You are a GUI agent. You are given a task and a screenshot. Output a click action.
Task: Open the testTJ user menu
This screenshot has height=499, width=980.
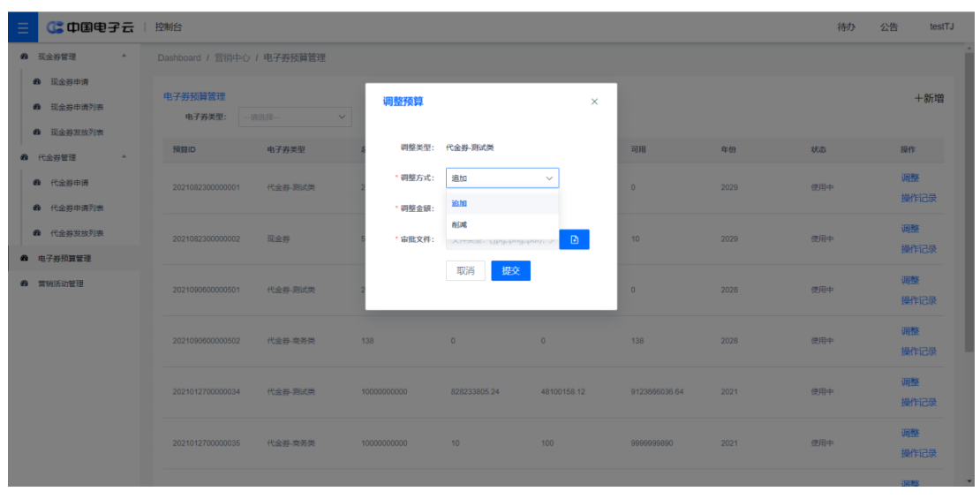pyautogui.click(x=941, y=27)
